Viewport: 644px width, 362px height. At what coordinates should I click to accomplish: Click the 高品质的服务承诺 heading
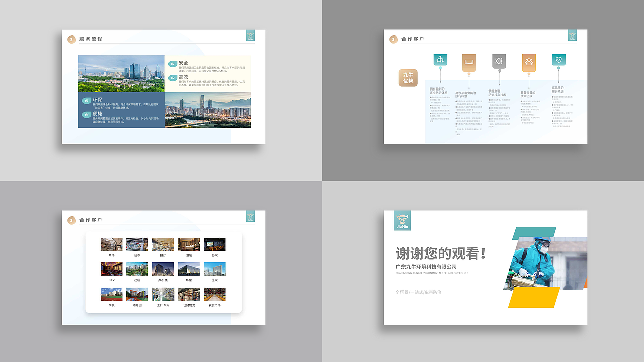558,90
